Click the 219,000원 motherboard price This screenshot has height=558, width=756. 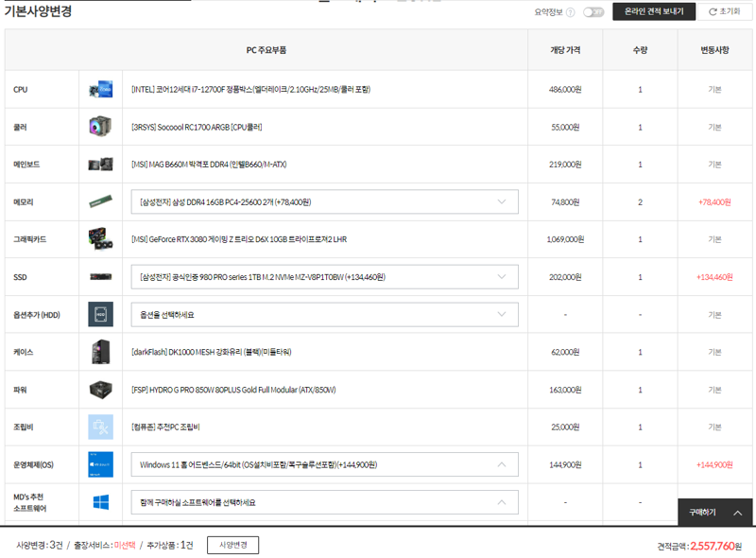coord(565,165)
